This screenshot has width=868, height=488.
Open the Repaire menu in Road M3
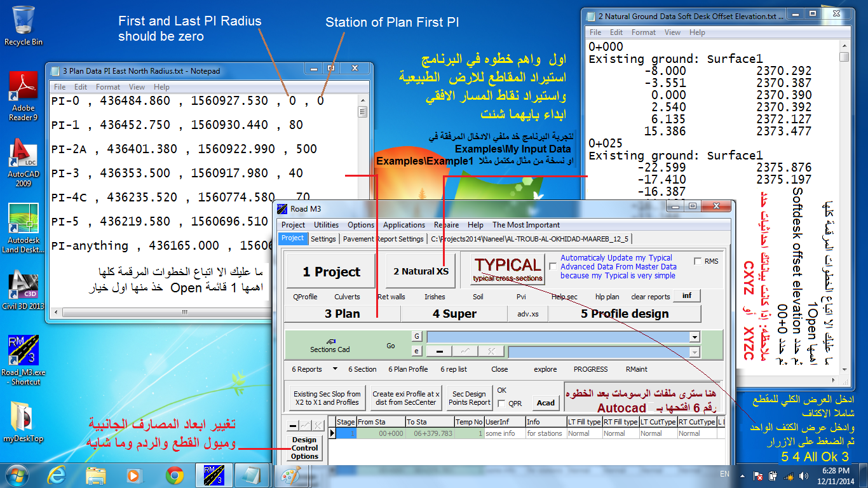pos(446,224)
